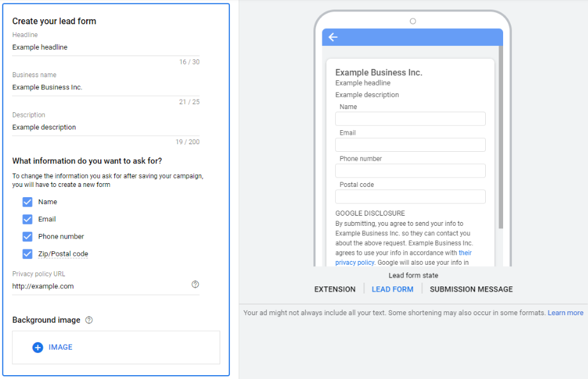Switch to the EXTENSION preview tab

[334, 289]
